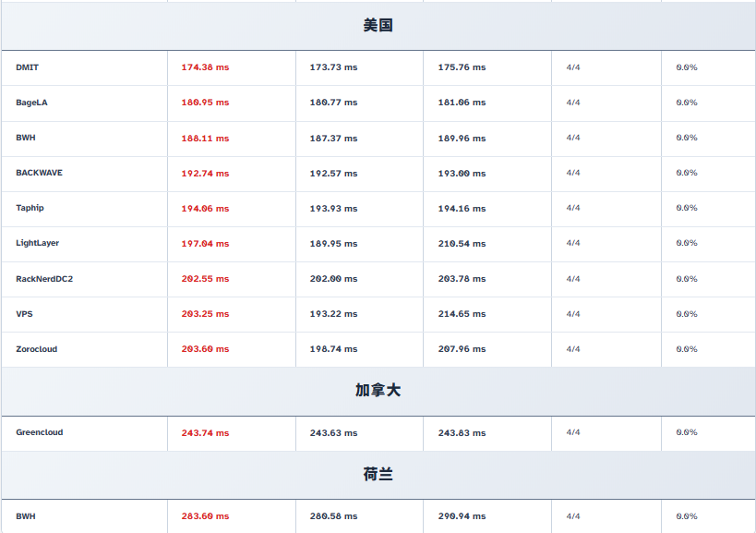Click the red 174.38 ms latency value
756x533 pixels.
pyautogui.click(x=205, y=67)
